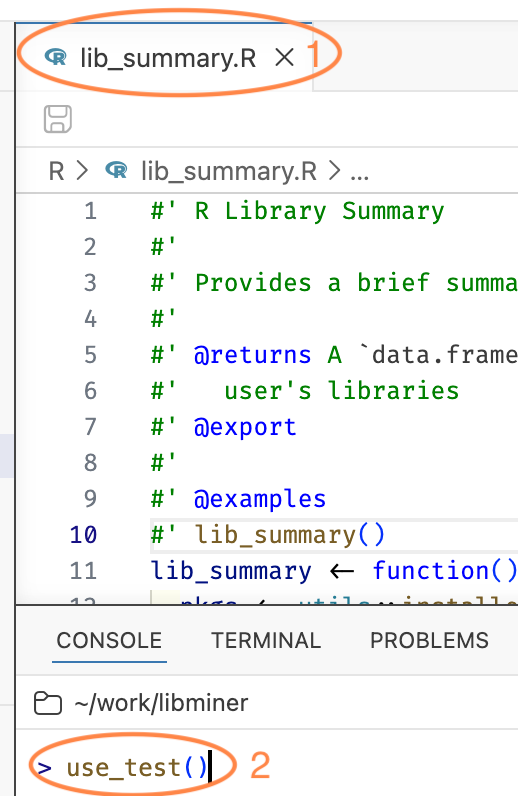518x796 pixels.
Task: Click the '@examples' tag on line 9
Action: pyautogui.click(x=260, y=500)
